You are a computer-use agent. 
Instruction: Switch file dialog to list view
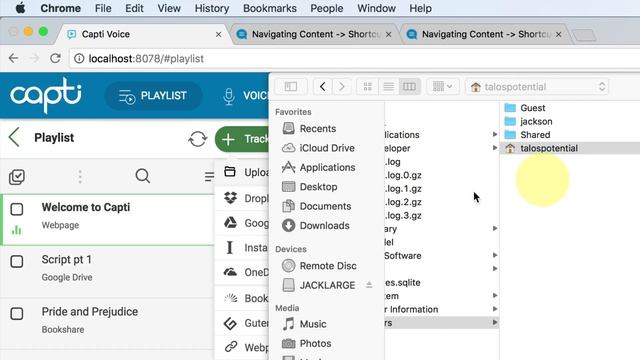[x=388, y=87]
